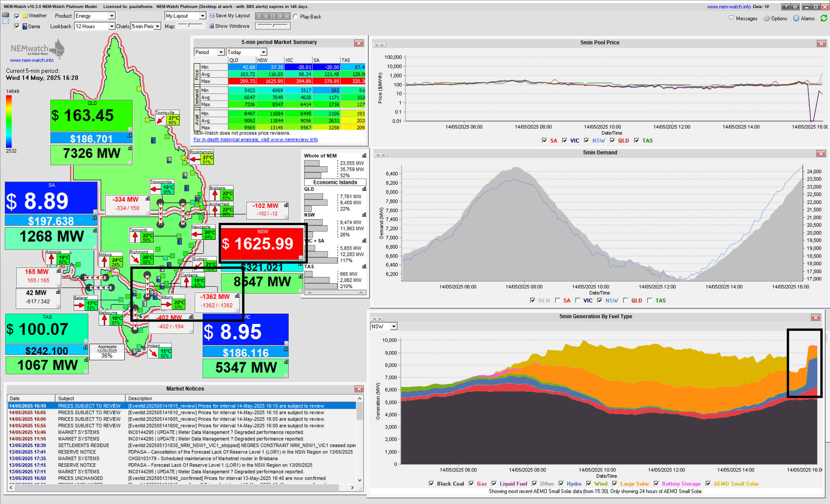Screen dimensions: 830x504
Task: Click the green refresh arrows icon
Action: coord(824,18)
